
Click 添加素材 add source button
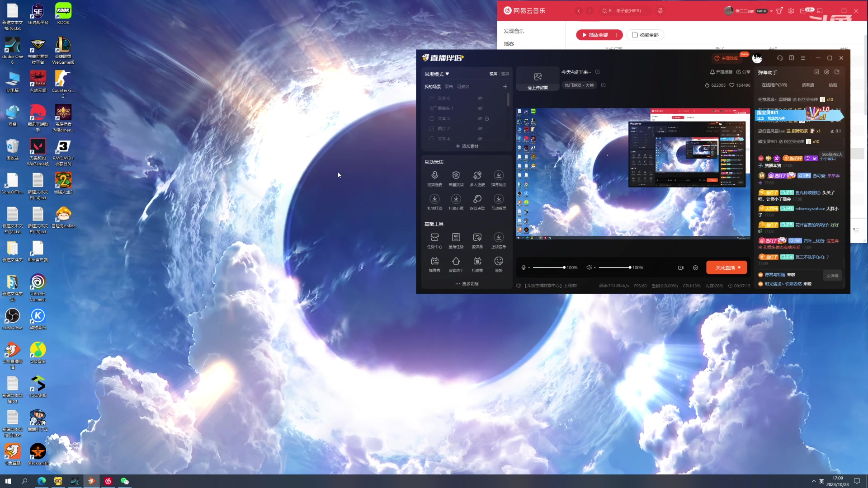click(467, 146)
